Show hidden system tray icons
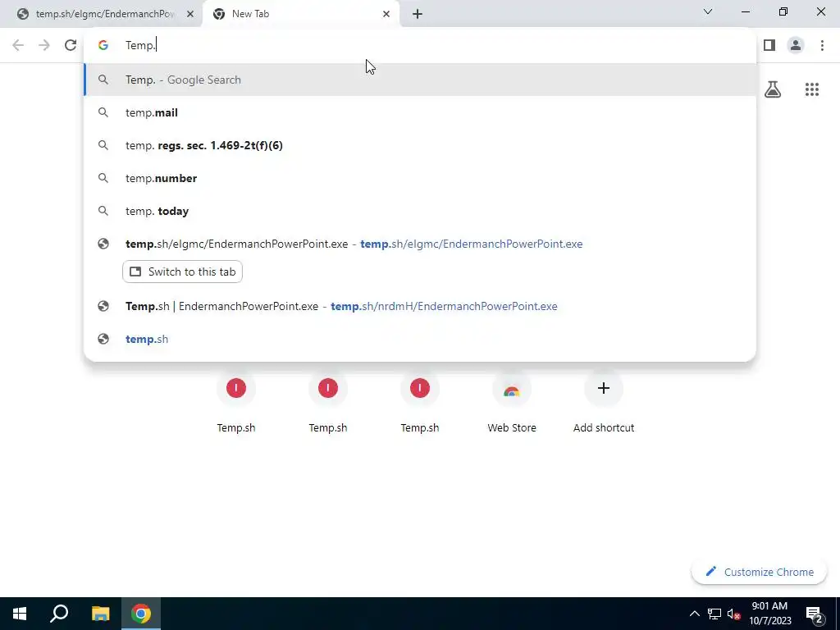 694,614
